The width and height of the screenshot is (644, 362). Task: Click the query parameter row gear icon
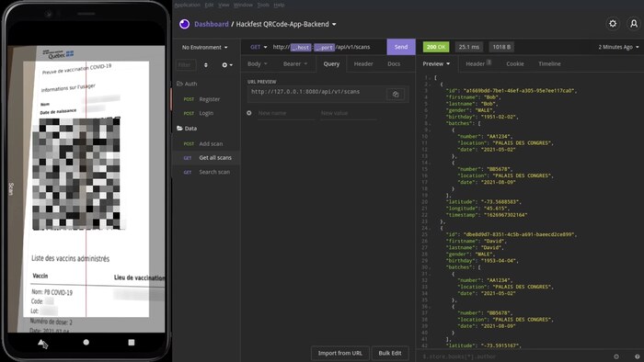[249, 113]
